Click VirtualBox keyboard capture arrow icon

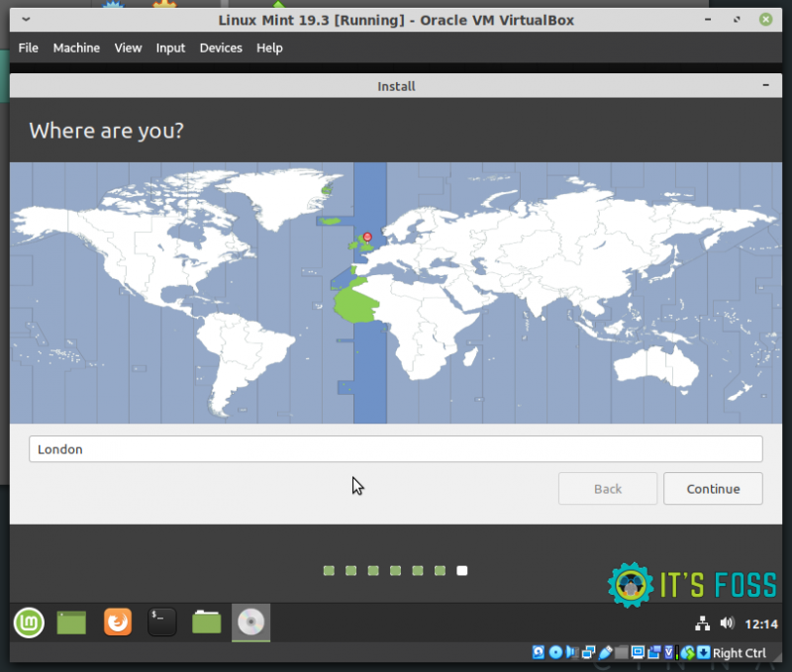(x=704, y=652)
